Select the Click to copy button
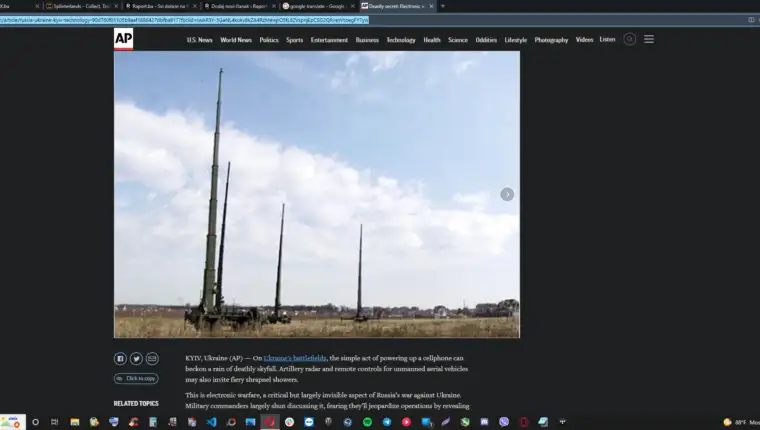This screenshot has height=430, width=760. [x=136, y=378]
